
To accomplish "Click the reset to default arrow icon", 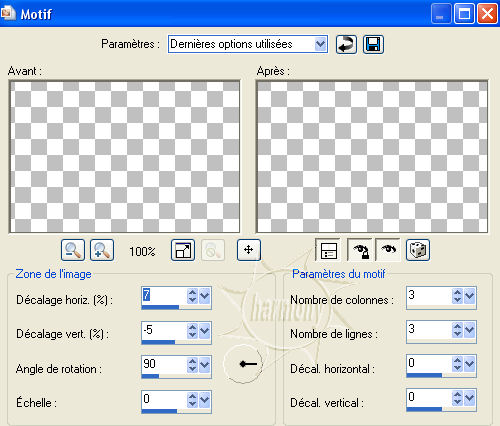I will pos(346,44).
